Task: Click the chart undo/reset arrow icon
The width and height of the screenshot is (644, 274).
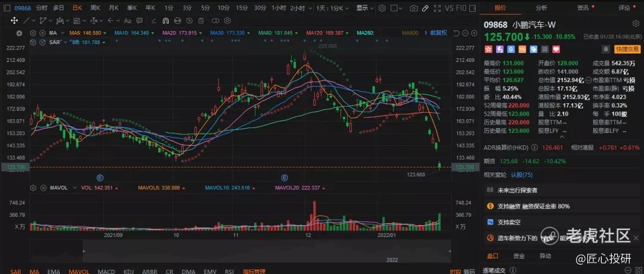Action: pos(456,33)
